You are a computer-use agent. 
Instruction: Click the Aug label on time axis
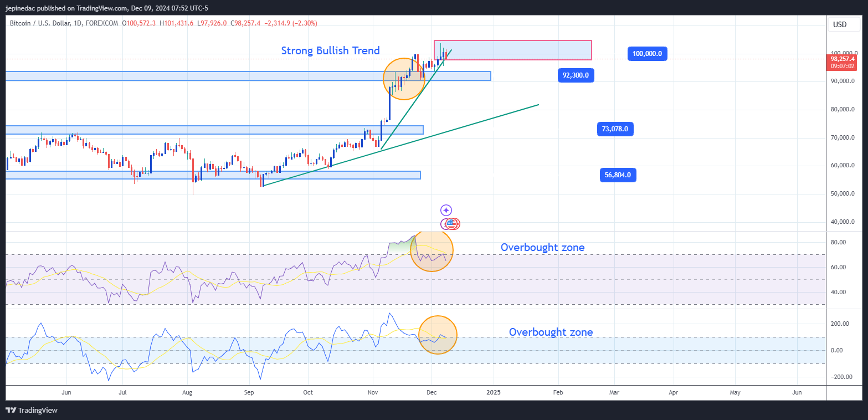pyautogui.click(x=187, y=392)
